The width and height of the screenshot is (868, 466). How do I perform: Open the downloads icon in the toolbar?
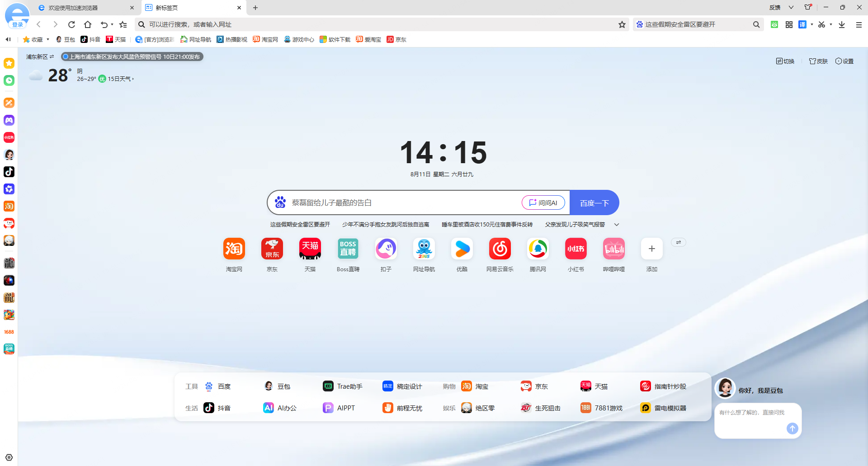[x=842, y=24]
